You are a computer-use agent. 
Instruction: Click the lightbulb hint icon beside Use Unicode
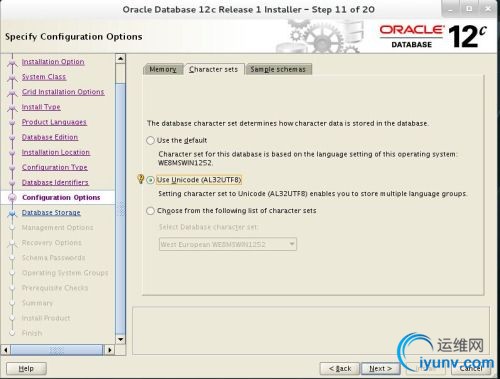[141, 179]
